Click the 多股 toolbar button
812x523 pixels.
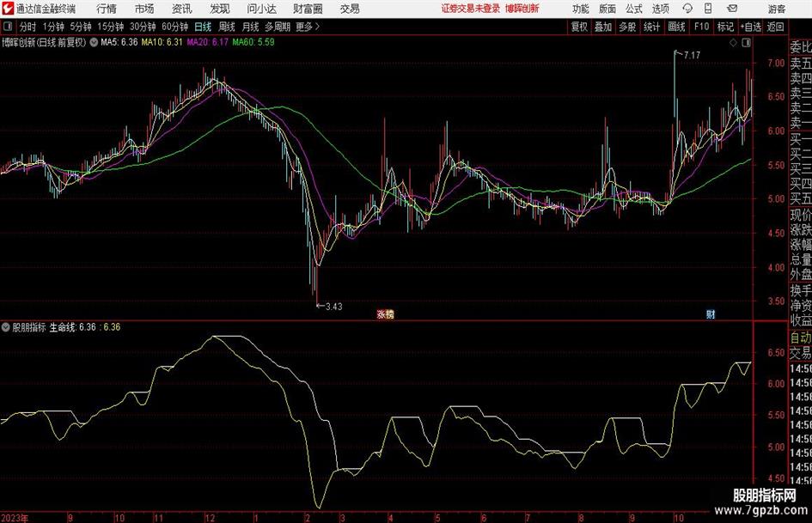point(627,27)
